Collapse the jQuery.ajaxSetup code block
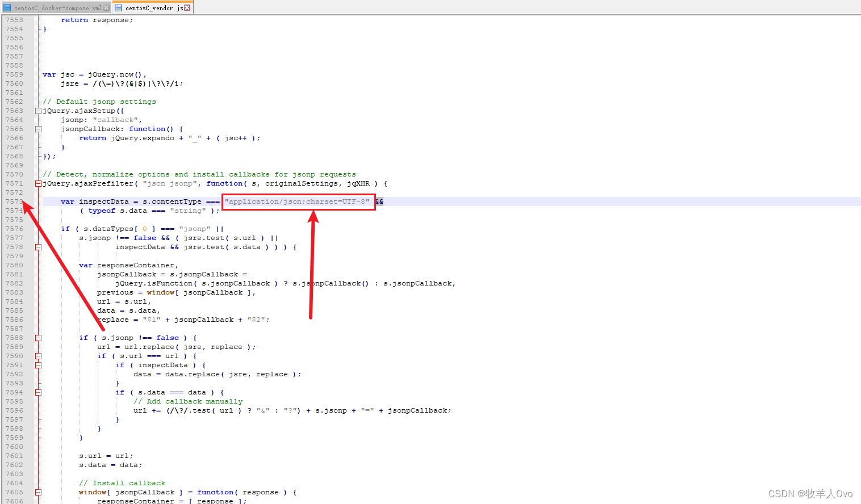861x504 pixels. [37, 111]
